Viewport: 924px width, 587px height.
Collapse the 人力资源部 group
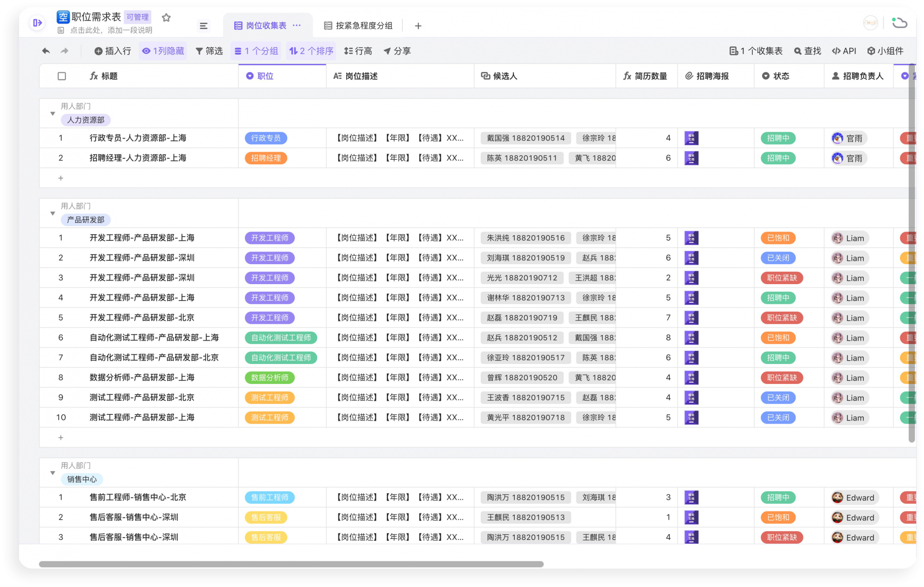53,113
